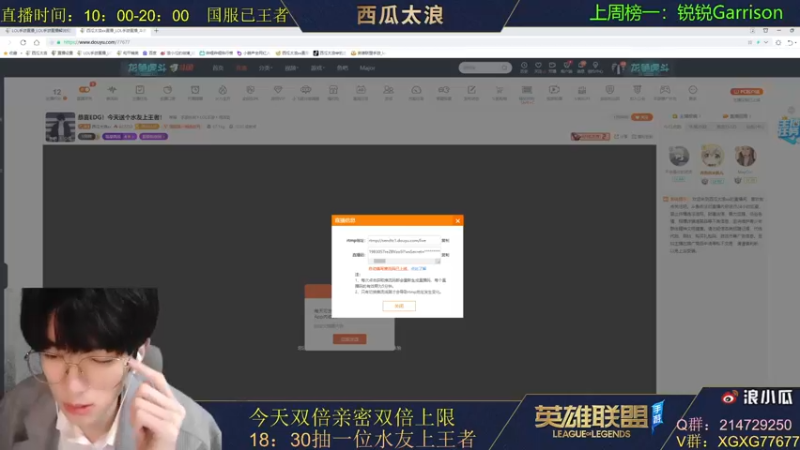Click the outlined close button in the dialog
800x450 pixels.
(399, 306)
